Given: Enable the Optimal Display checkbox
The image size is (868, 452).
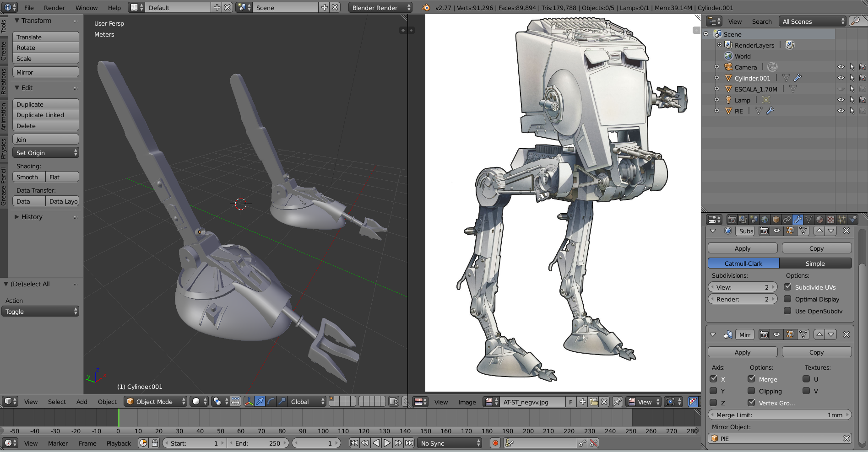Looking at the screenshot, I should point(787,299).
